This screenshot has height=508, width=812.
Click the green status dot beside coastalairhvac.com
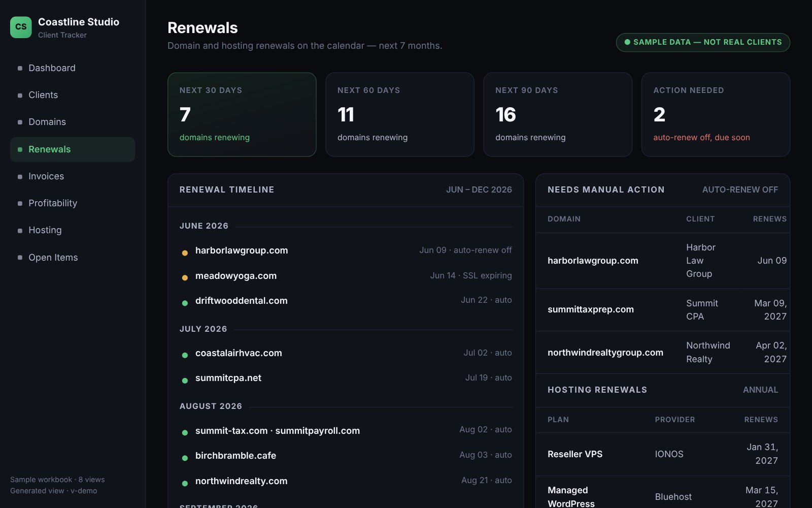point(185,355)
